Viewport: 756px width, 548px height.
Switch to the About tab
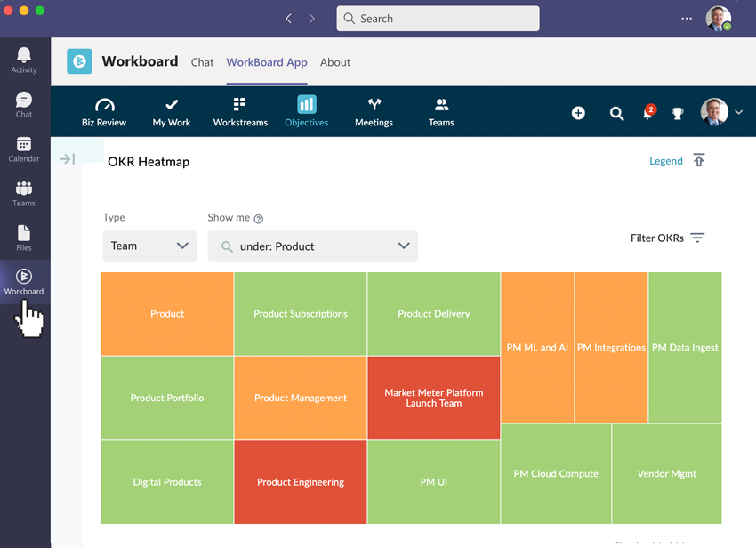point(335,62)
